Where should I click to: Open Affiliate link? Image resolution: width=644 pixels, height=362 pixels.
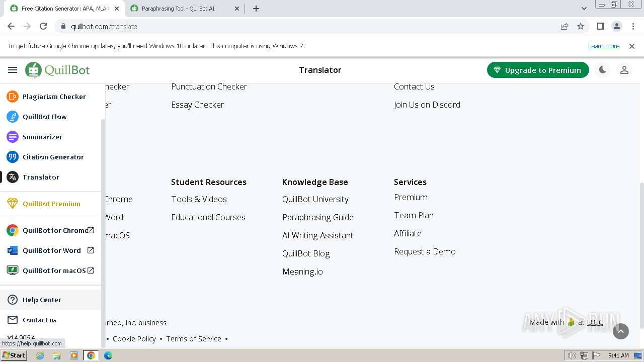coord(408,233)
